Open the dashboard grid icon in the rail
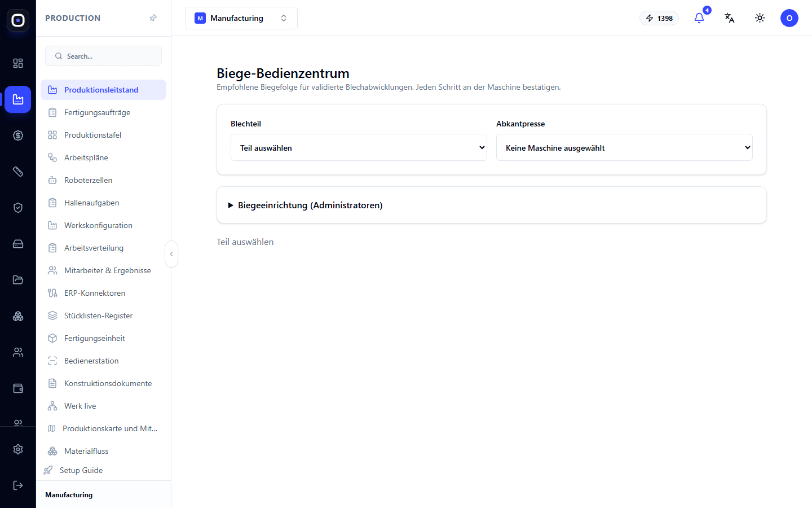Image resolution: width=812 pixels, height=508 pixels. 18,63
